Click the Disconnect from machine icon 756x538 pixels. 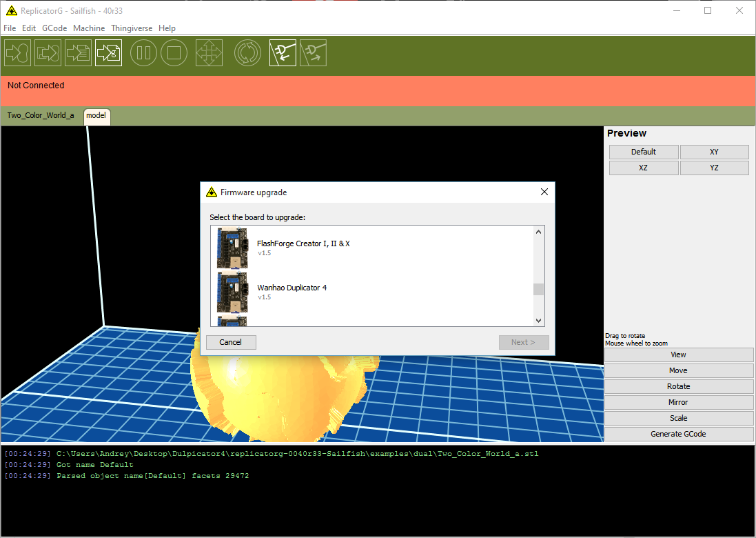(313, 52)
